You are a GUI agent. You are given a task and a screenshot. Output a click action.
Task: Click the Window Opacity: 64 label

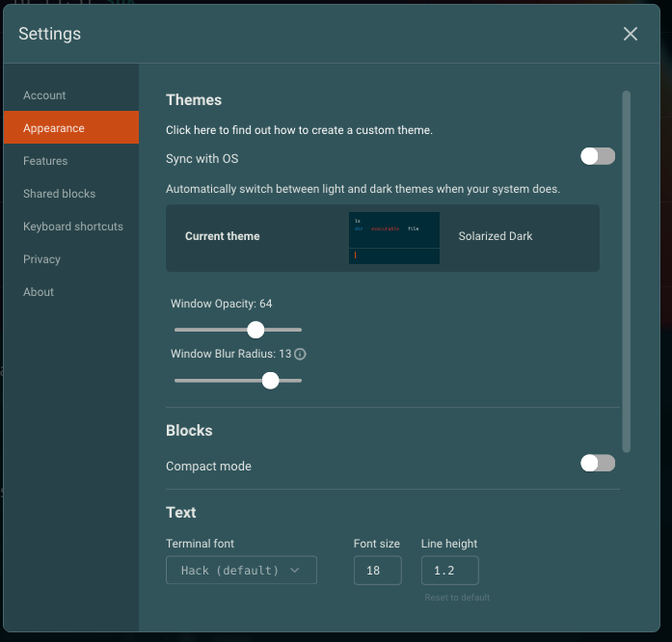[221, 304]
